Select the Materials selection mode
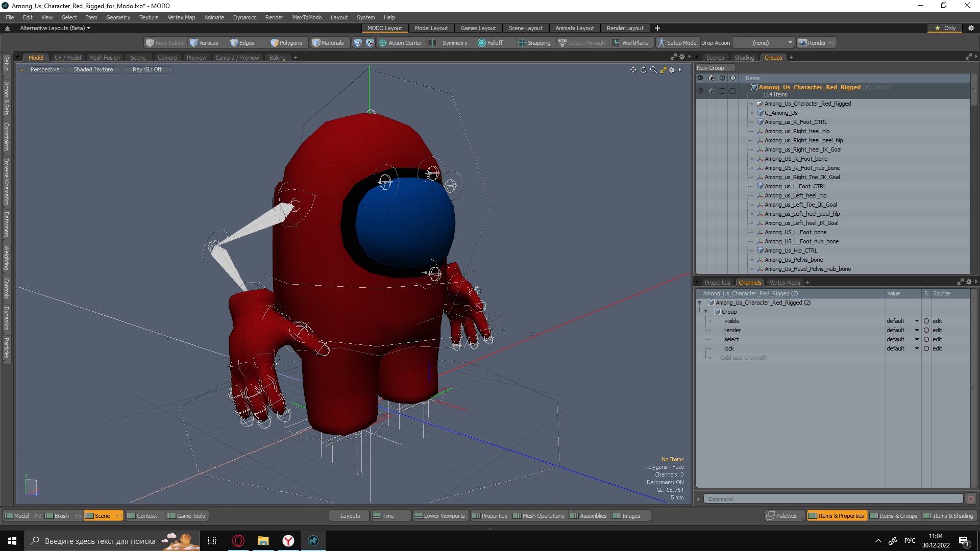Screen dimensions: 980x551 pyautogui.click(x=328, y=43)
